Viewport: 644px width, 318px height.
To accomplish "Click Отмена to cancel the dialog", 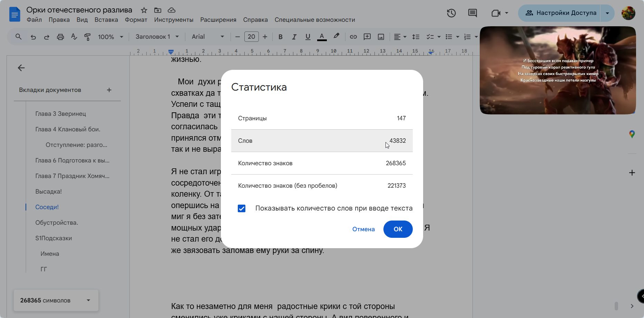I will tap(363, 229).
